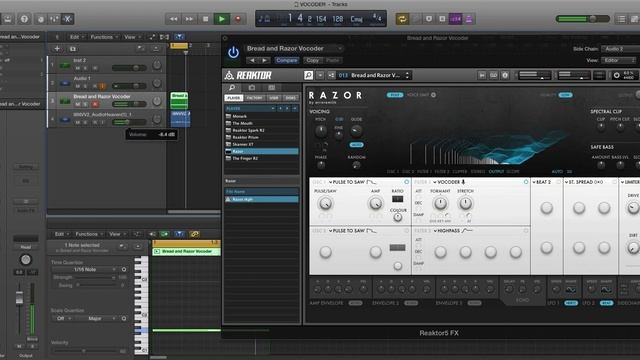Viewport: 640px width, 360px height.
Task: Toggle the blue Catch playhead button in Tracks area
Action: [x=179, y=37]
